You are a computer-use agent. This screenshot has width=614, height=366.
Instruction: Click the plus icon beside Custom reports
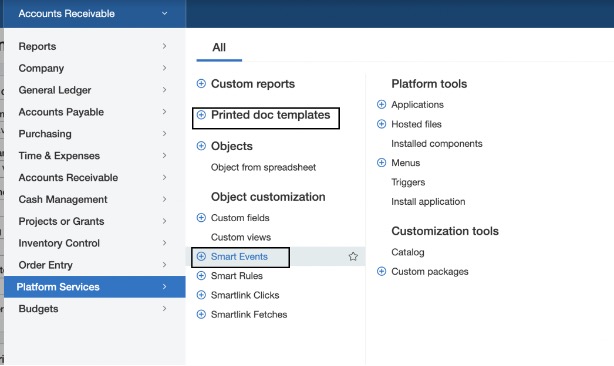tap(201, 83)
